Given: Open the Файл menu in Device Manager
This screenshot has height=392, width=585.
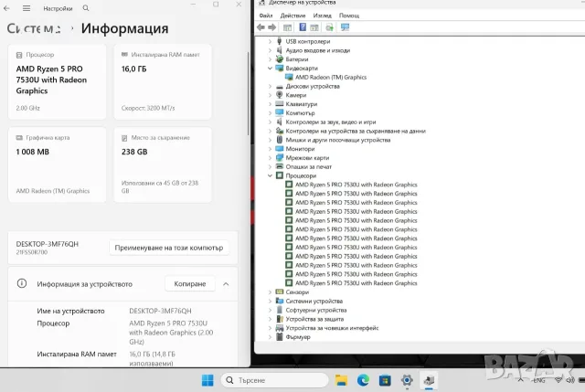Looking at the screenshot, I should [x=266, y=16].
